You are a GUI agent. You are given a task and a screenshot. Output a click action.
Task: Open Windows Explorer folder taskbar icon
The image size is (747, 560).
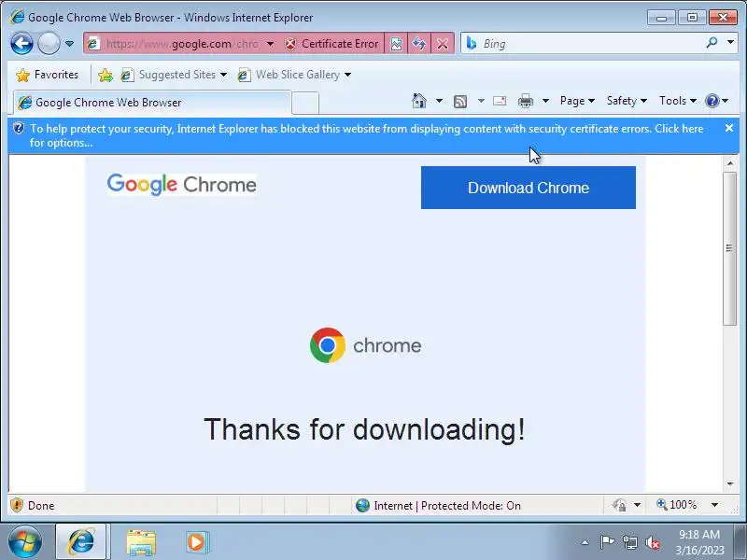[x=141, y=542]
